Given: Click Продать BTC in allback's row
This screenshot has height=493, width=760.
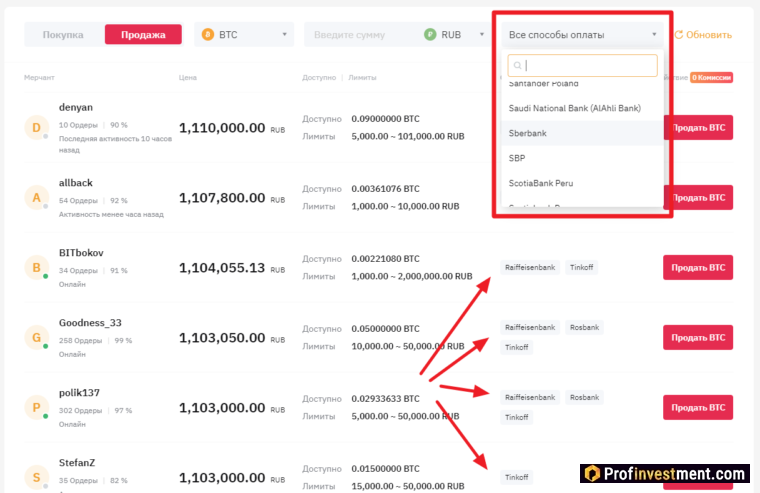Looking at the screenshot, I should click(698, 198).
